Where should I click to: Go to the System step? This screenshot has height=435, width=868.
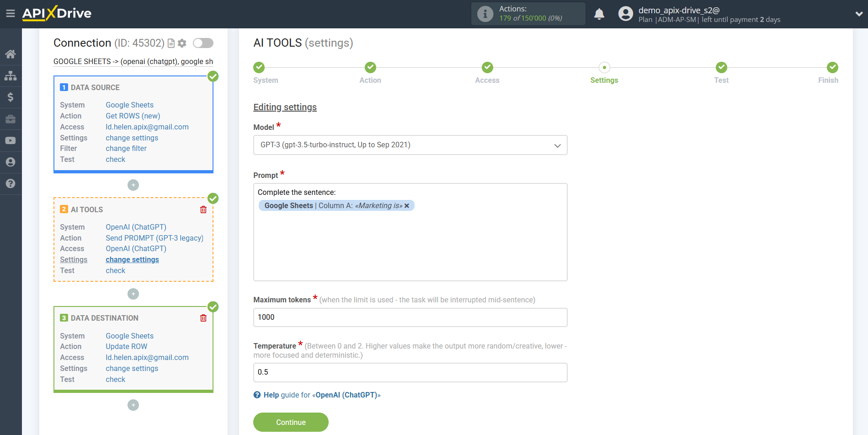pyautogui.click(x=259, y=68)
